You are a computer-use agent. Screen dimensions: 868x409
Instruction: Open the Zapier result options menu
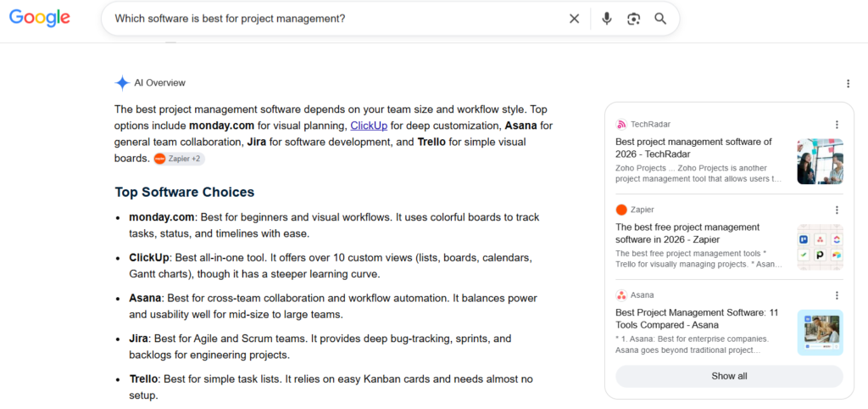coord(837,210)
